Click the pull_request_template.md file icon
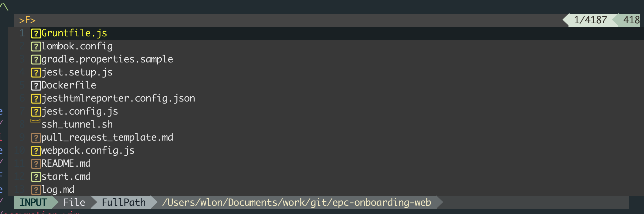 [35, 138]
